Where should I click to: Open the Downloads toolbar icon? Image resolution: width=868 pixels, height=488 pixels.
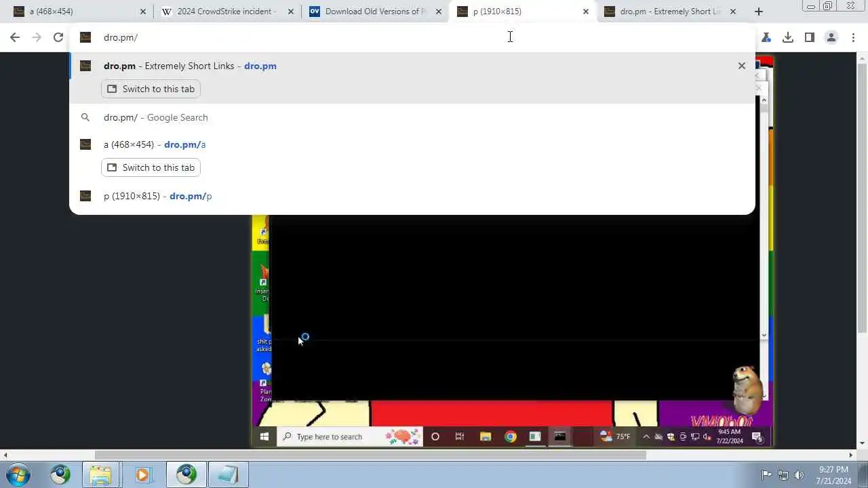788,38
